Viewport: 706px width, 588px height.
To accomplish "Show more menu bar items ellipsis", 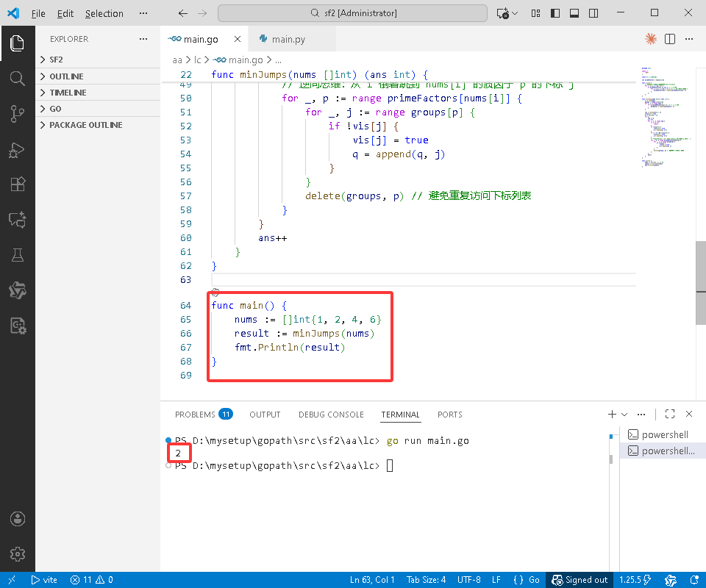I will [143, 13].
